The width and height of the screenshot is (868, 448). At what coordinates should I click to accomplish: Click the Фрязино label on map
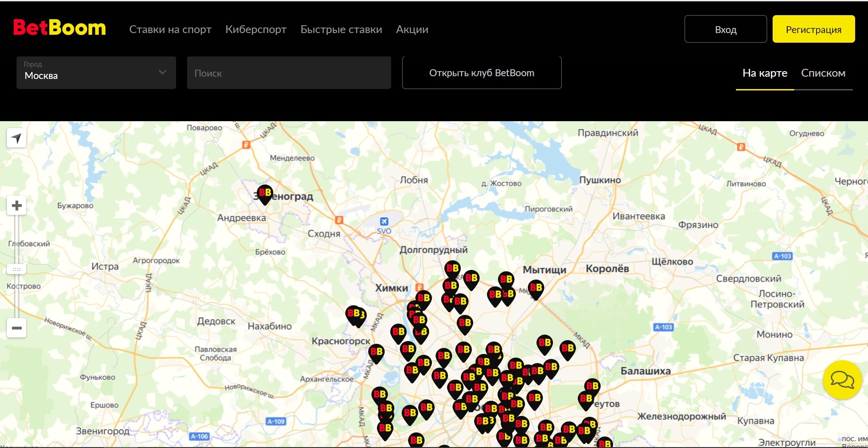698,225
